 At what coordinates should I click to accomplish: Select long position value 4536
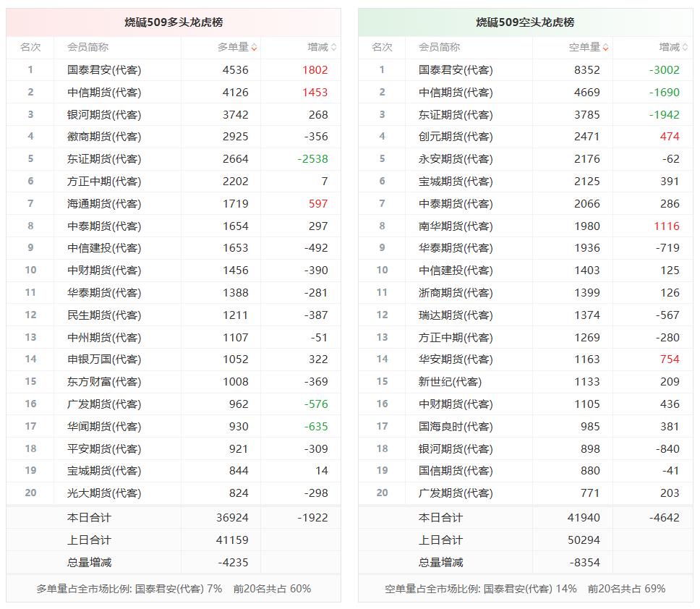(235, 70)
